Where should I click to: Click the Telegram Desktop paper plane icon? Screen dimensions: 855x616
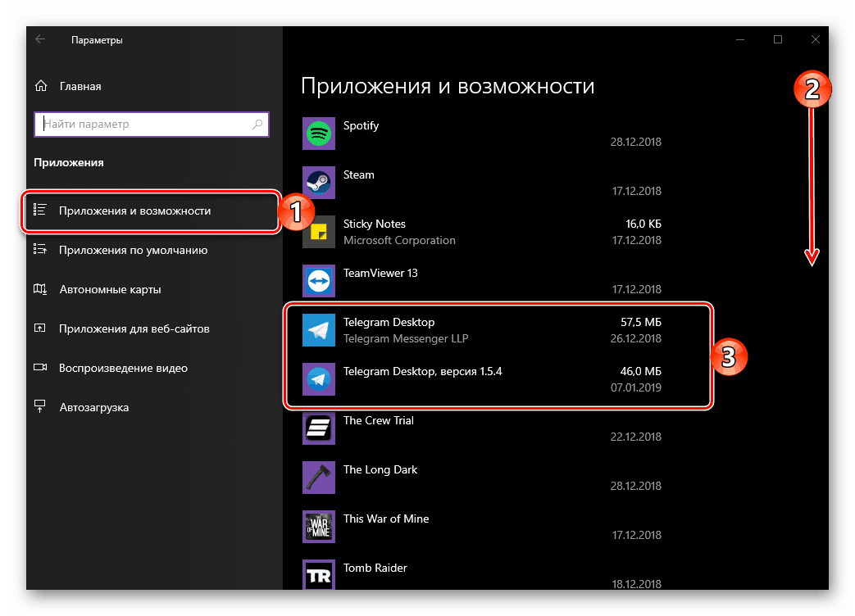pos(318,329)
